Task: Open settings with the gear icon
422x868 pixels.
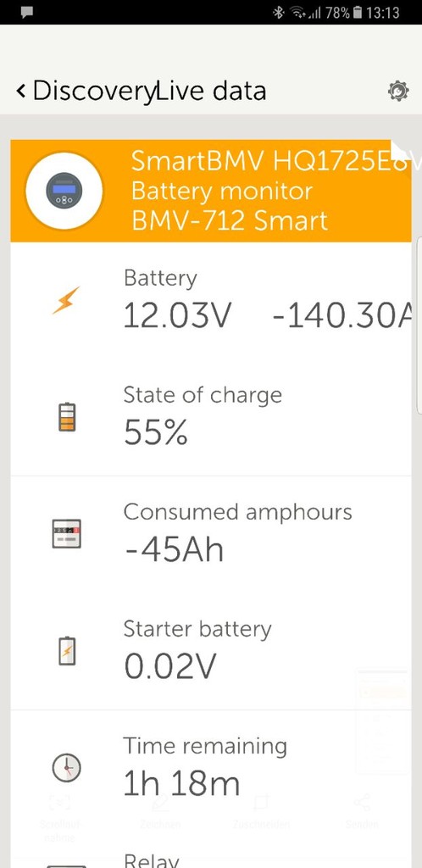Action: click(x=398, y=91)
